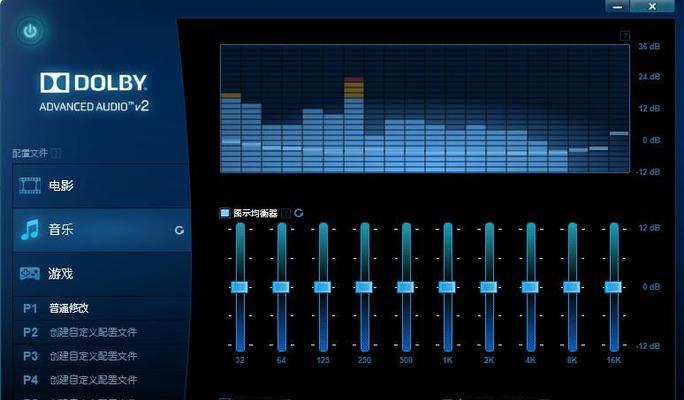Reset the 音乐 profile with its refresh icon

tap(179, 230)
